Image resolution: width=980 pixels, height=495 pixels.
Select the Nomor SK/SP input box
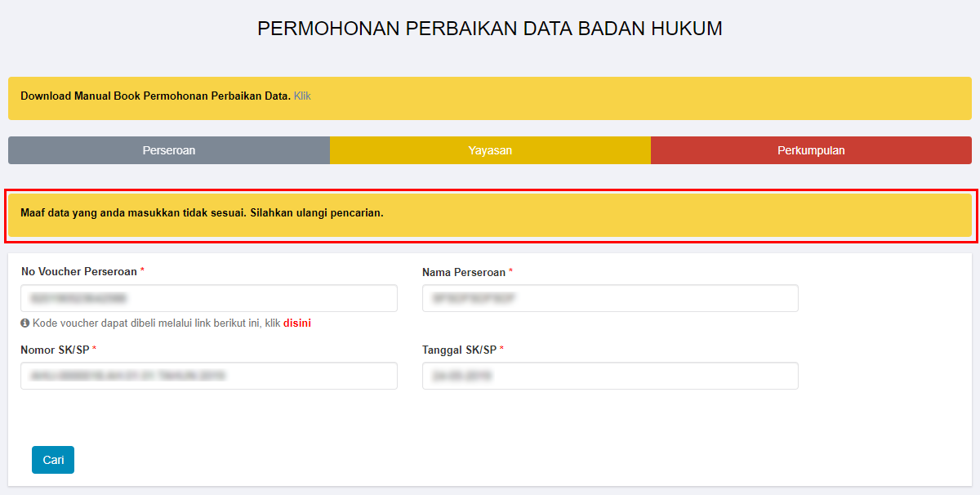coord(209,376)
